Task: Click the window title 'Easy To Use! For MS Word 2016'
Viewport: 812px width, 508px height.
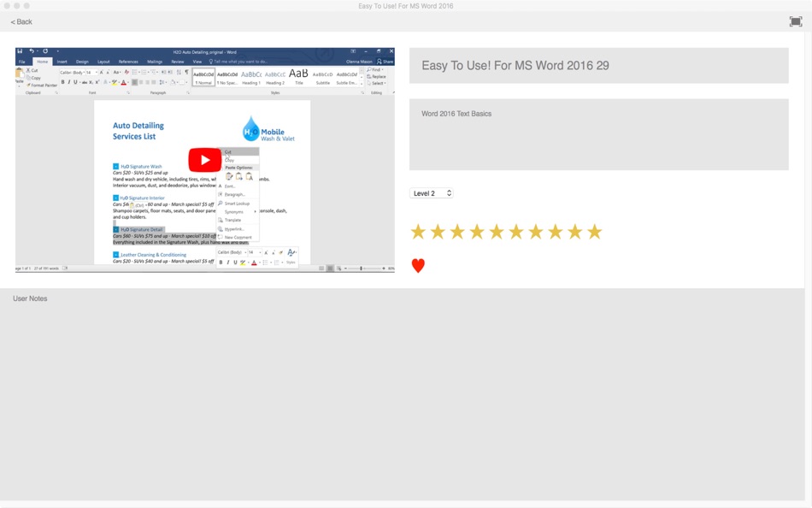Action: 405,6
